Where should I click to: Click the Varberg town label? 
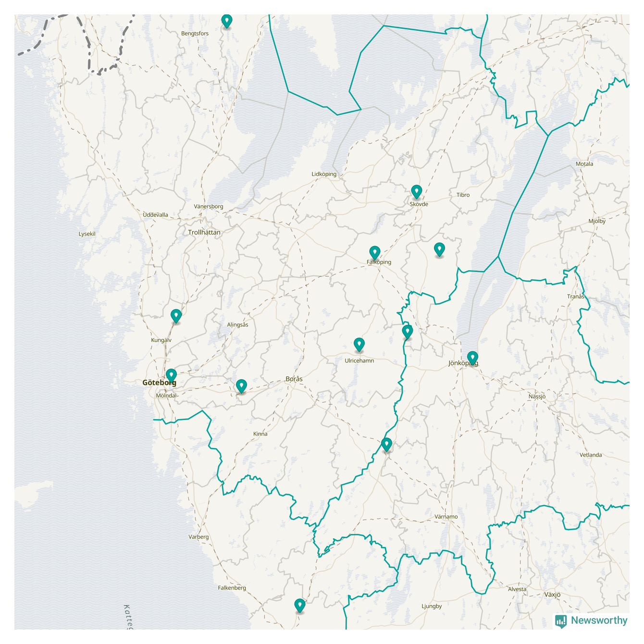pyautogui.click(x=198, y=537)
